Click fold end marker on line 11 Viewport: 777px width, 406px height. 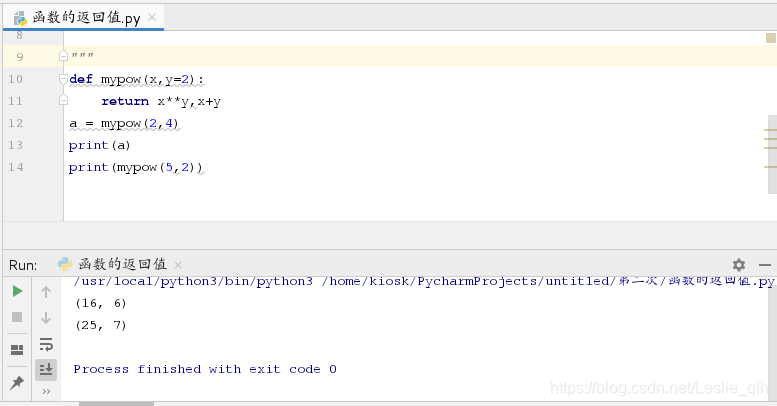point(63,100)
